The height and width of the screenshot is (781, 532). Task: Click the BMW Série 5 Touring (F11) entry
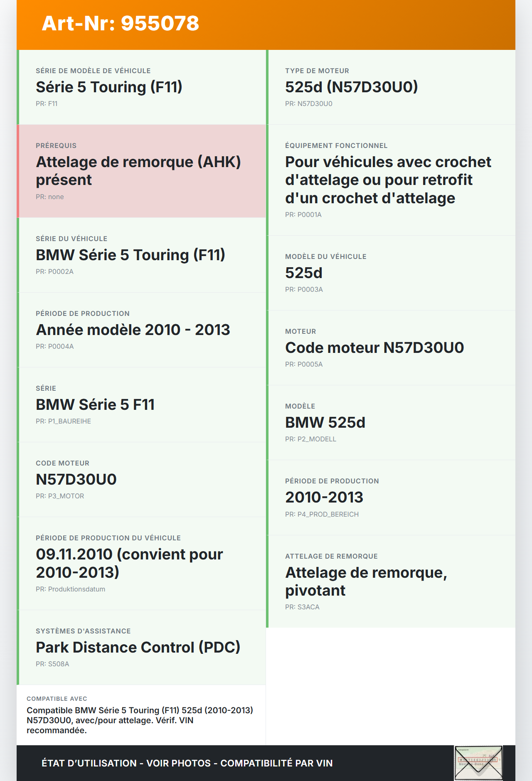[141, 255]
